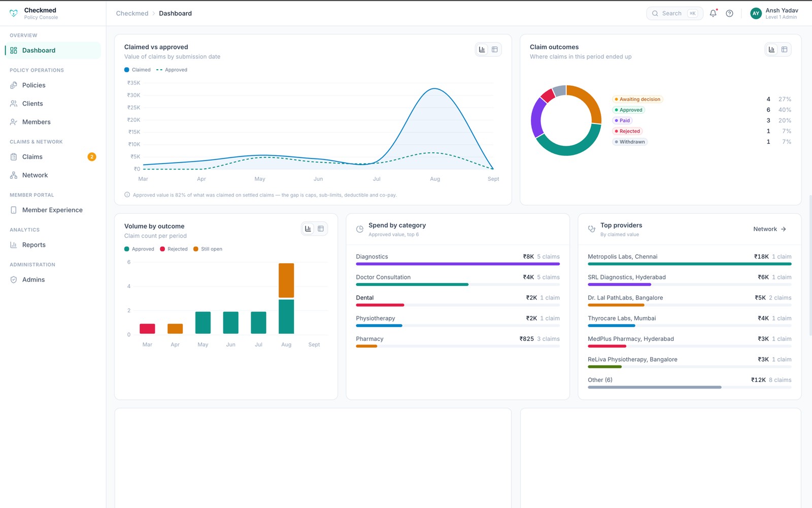Open Claims in sidebar
The height and width of the screenshot is (508, 812).
53,157
